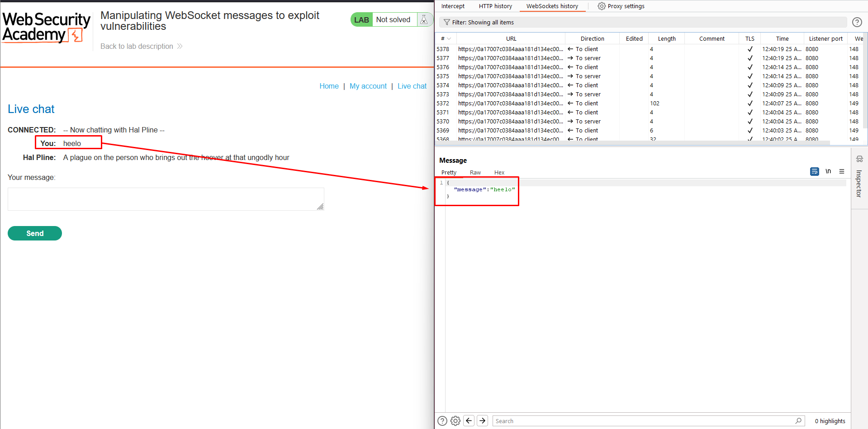Click the Hal Pline chat reply text
The image size is (868, 429).
(176, 157)
